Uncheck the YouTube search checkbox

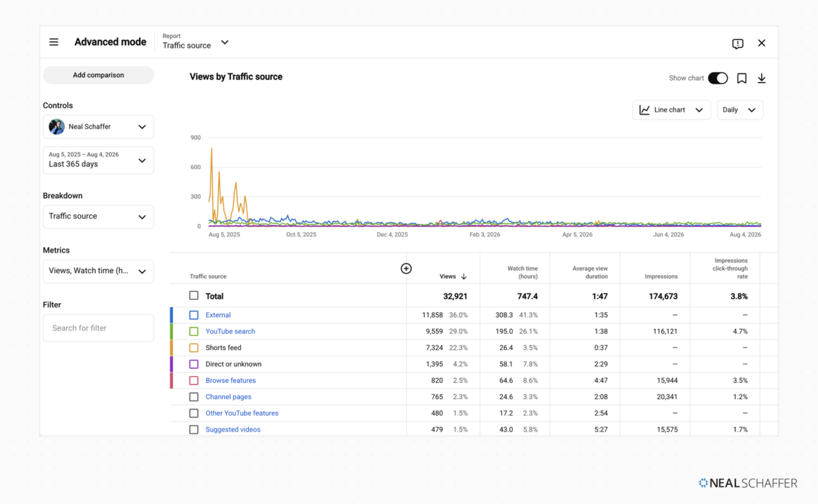pos(194,332)
